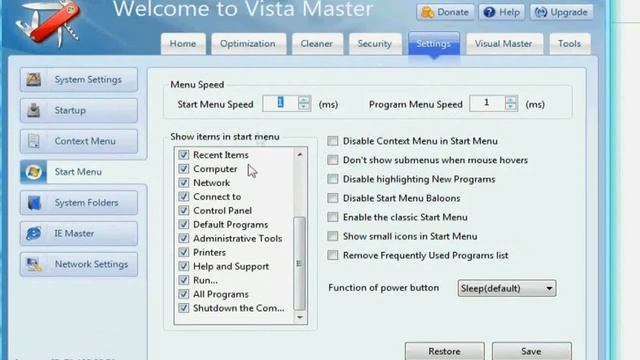Image resolution: width=640 pixels, height=360 pixels.
Task: Click the Restore button
Action: pyautogui.click(x=444, y=351)
